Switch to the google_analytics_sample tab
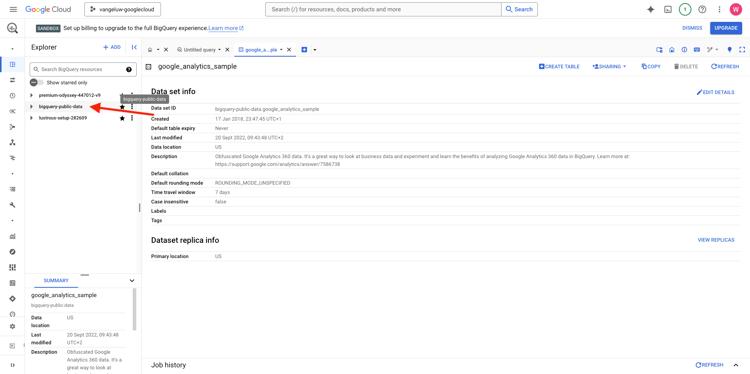 tap(257, 50)
